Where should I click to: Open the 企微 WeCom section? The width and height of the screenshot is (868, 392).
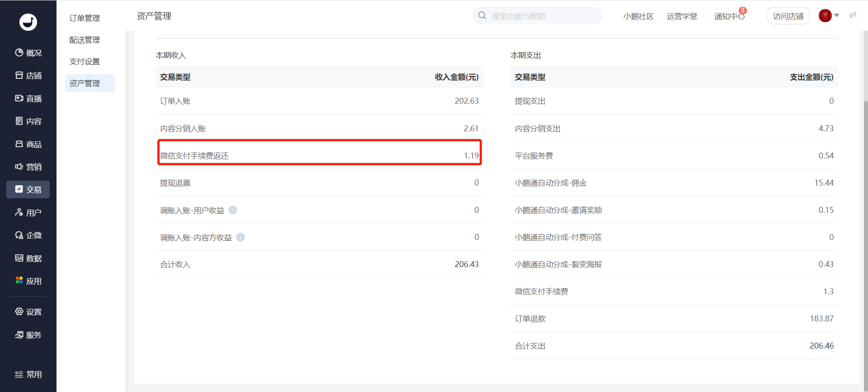[x=28, y=235]
